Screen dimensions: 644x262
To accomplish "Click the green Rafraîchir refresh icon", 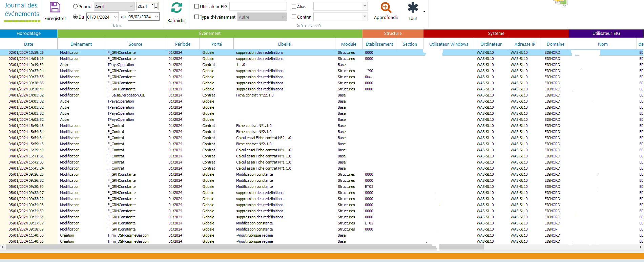I will tap(176, 8).
